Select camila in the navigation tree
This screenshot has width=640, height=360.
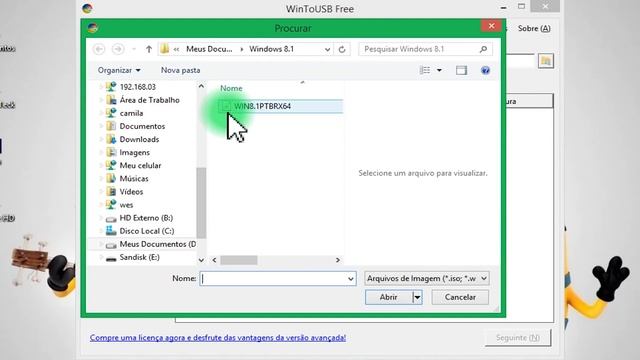click(131, 113)
